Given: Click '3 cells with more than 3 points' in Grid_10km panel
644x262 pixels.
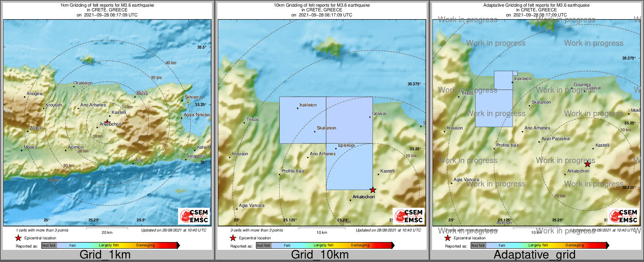Looking at the screenshot, I should [x=257, y=230].
